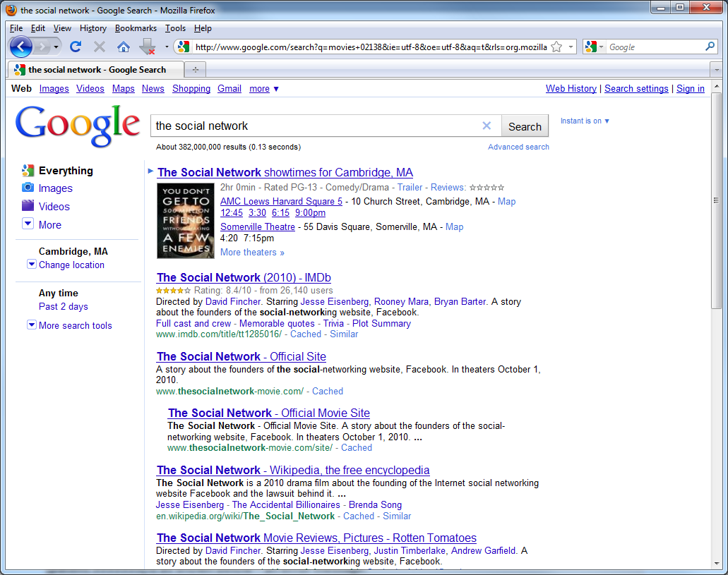728x575 pixels.
Task: Reload the page with the refresh icon
Action: click(76, 47)
